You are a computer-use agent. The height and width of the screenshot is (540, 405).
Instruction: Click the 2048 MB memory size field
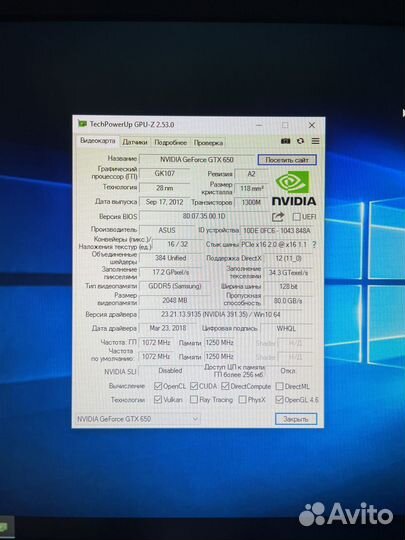click(x=175, y=300)
